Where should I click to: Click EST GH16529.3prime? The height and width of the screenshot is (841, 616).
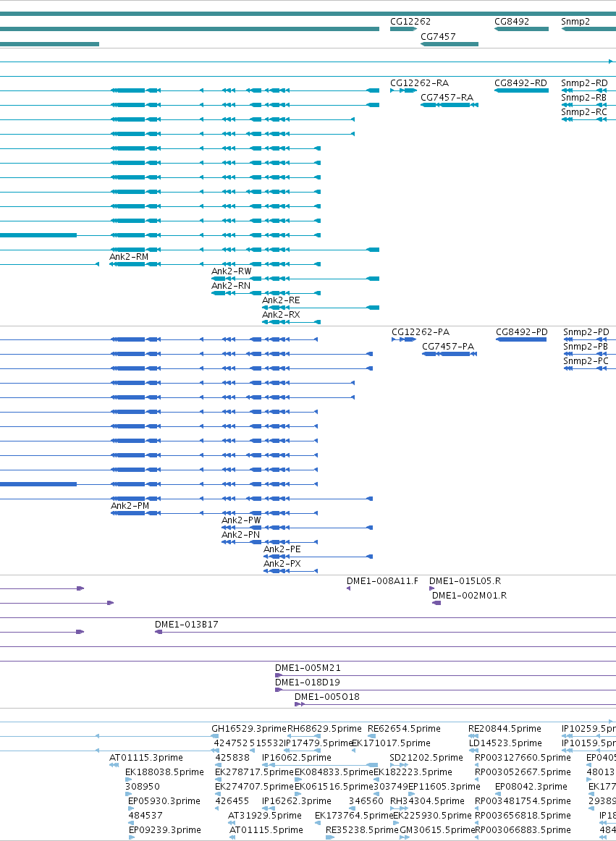coord(249,728)
